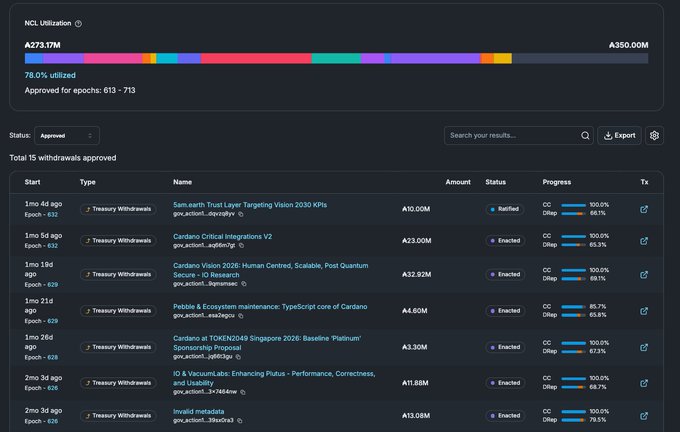The image size is (680, 432).
Task: Click Treasury Withdrawals badge in 5am.earth row
Action: 118,209
